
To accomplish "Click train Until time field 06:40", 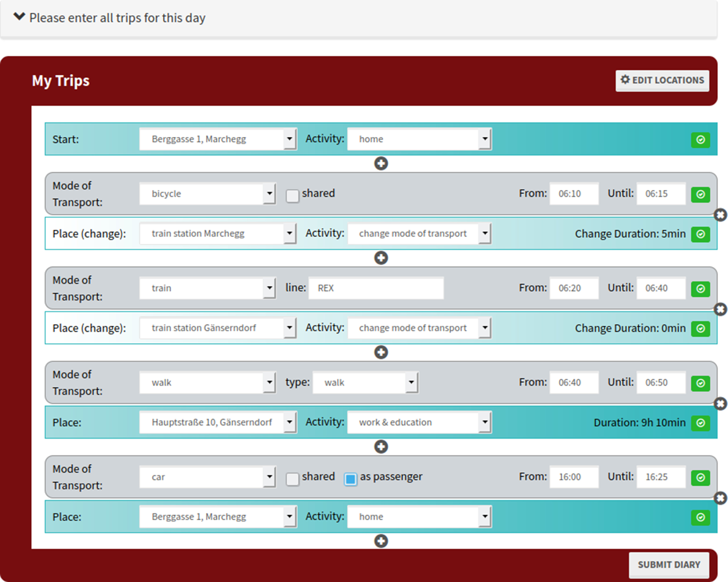I will (x=661, y=288).
